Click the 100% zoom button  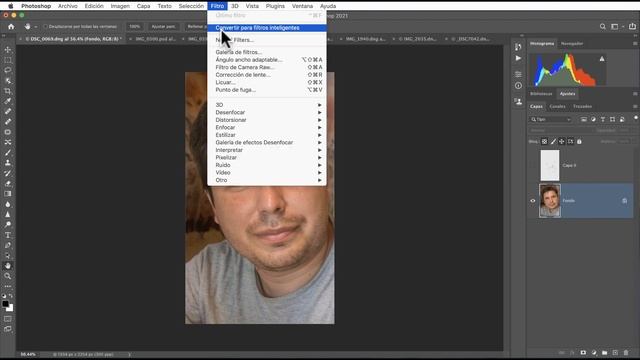pos(134,27)
